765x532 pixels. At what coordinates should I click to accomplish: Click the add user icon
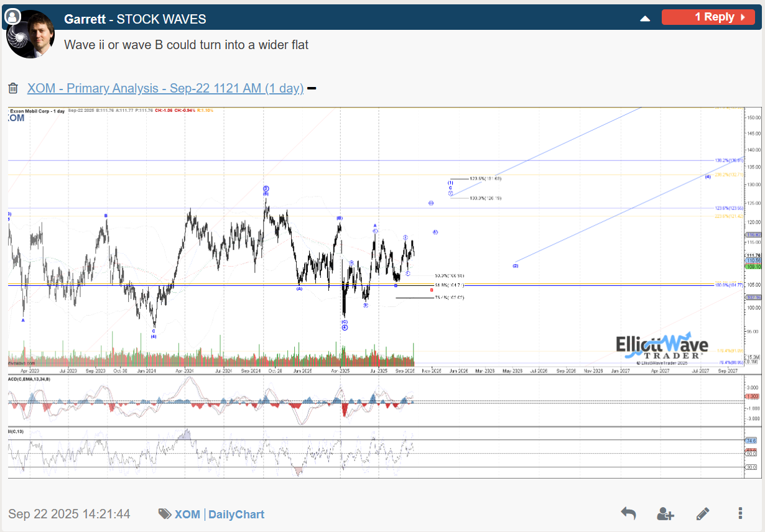(665, 513)
